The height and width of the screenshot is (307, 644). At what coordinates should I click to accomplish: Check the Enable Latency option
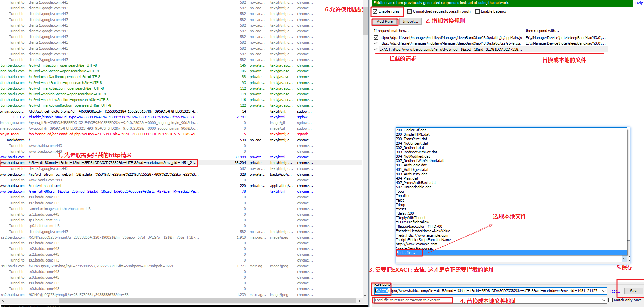(477, 11)
